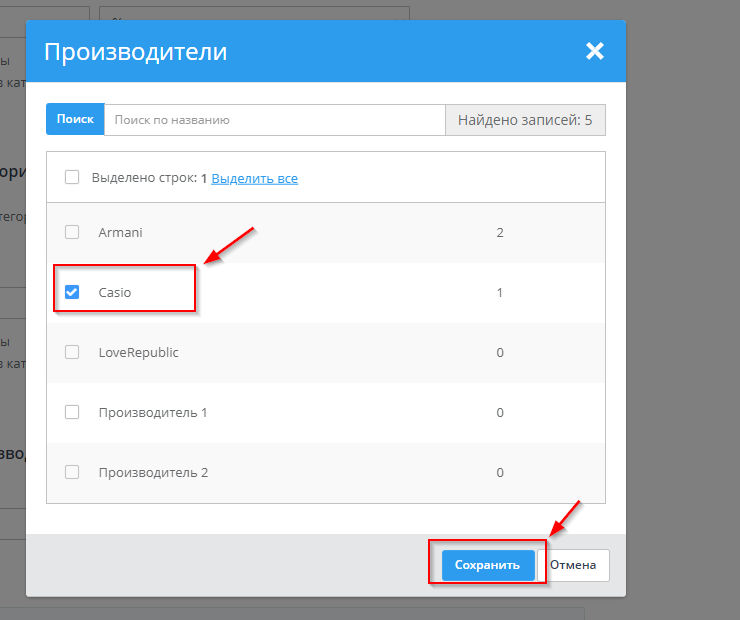Enable the Производитель 1 checkbox
Image resolution: width=740 pixels, height=620 pixels.
tap(72, 412)
